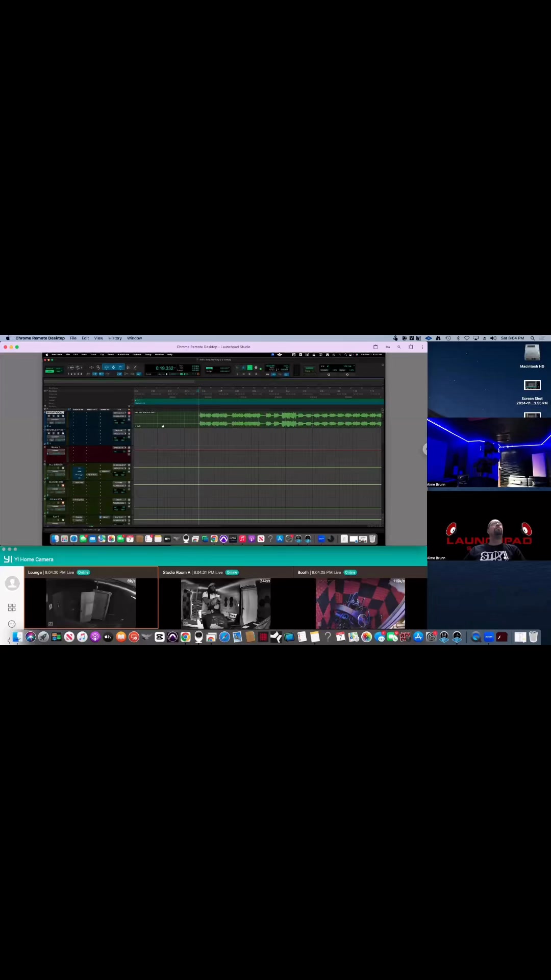The height and width of the screenshot is (980, 551).
Task: Select the Pro Tools Zoomer tool
Action: point(98,367)
